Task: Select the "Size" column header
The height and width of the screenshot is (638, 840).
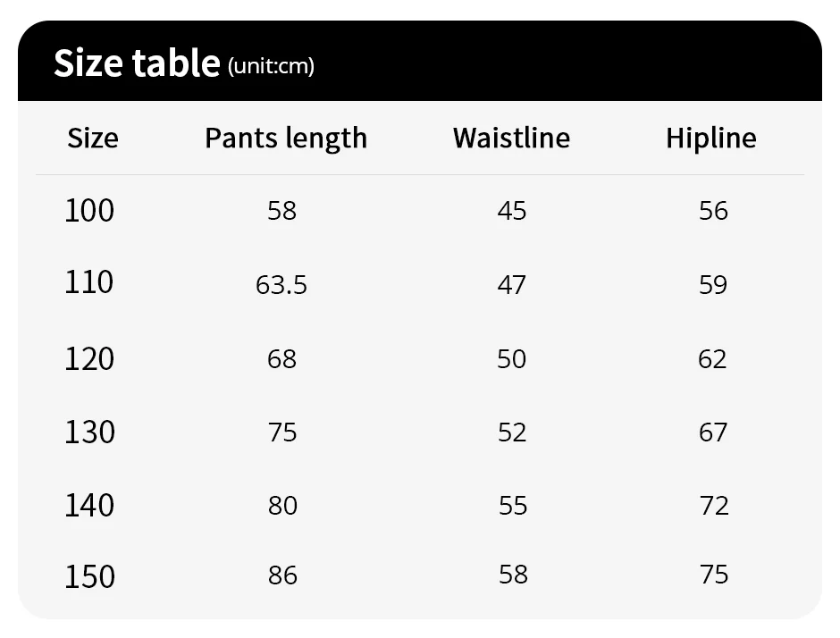Action: (92, 139)
